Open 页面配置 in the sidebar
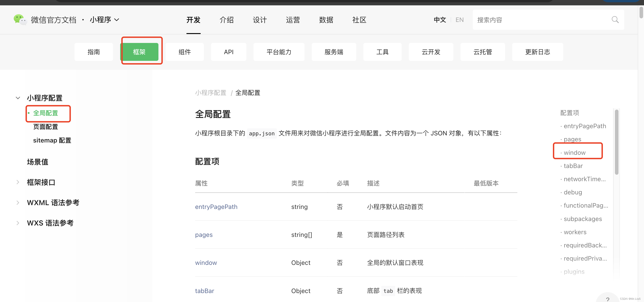Image resolution: width=644 pixels, height=302 pixels. [x=45, y=127]
